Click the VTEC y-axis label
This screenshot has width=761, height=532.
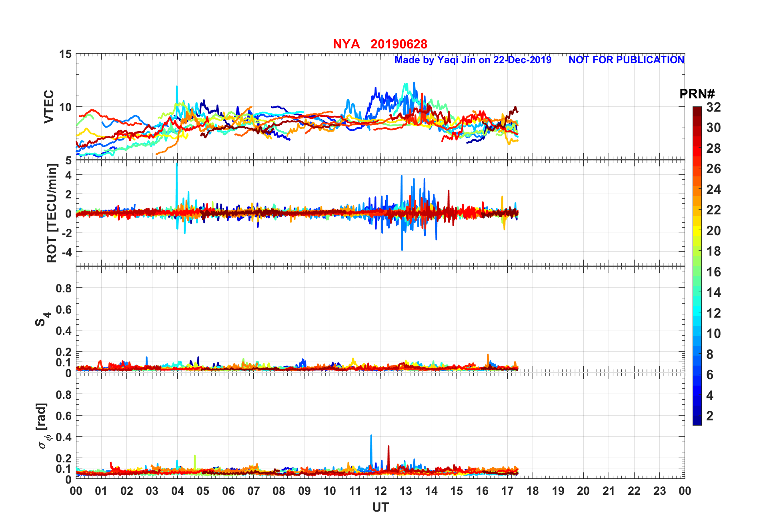(49, 107)
